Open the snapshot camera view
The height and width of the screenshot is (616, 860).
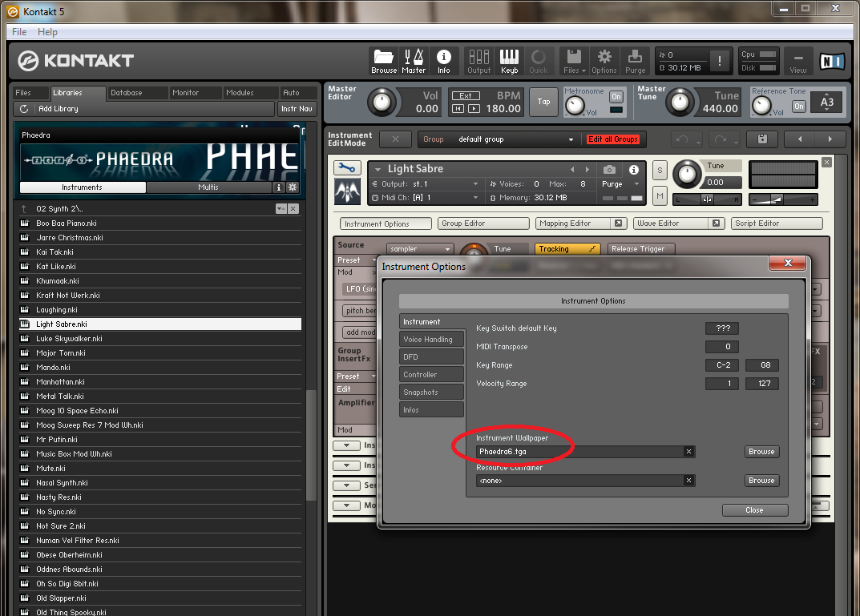609,169
